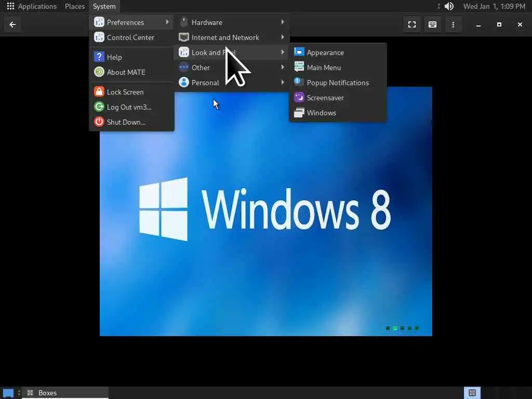Open Internet and Network submenu
Image resolution: width=532 pixels, height=399 pixels.
point(231,37)
